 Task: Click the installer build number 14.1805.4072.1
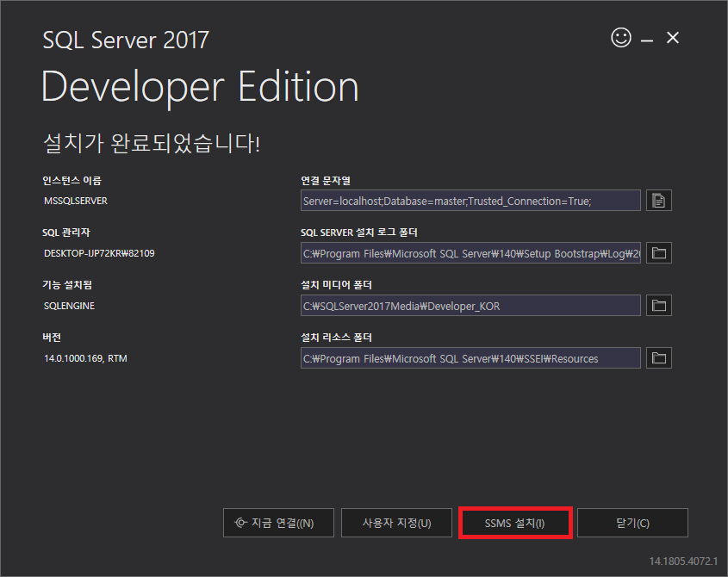coord(683,561)
